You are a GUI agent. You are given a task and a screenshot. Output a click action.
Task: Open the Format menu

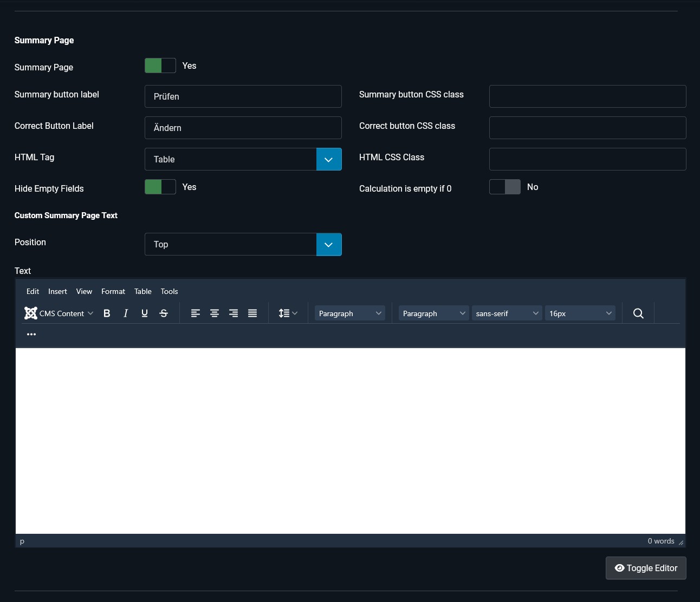click(113, 291)
